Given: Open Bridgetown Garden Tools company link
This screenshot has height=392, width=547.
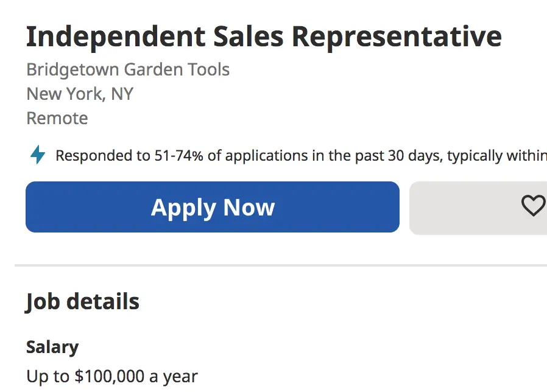Looking at the screenshot, I should [128, 69].
